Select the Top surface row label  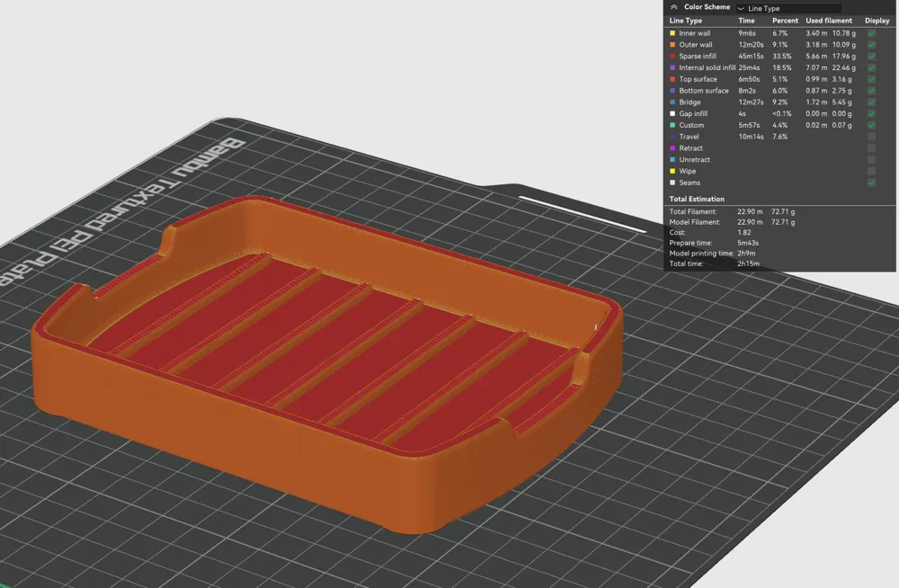[698, 79]
